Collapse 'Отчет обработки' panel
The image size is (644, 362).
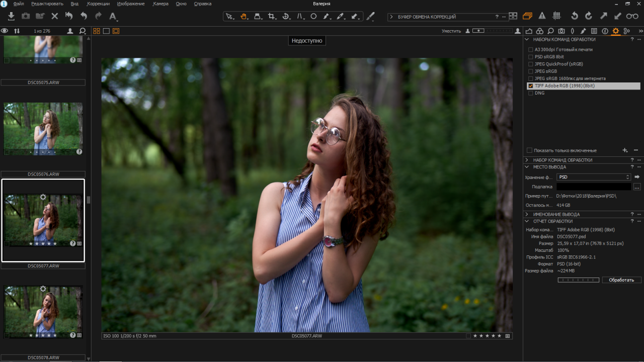pos(527,221)
